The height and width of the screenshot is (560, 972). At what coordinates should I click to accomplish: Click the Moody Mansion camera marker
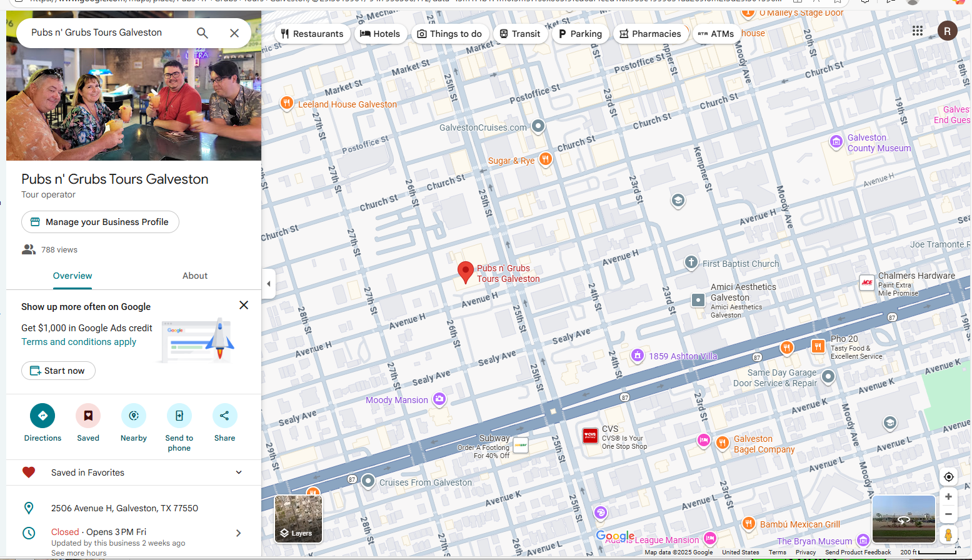pyautogui.click(x=439, y=399)
